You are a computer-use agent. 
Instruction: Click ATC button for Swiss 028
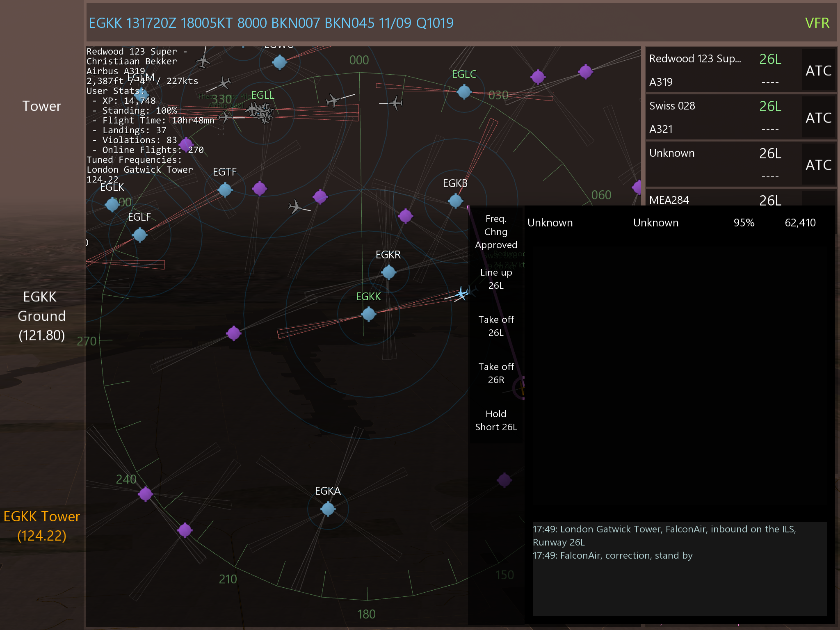[818, 118]
